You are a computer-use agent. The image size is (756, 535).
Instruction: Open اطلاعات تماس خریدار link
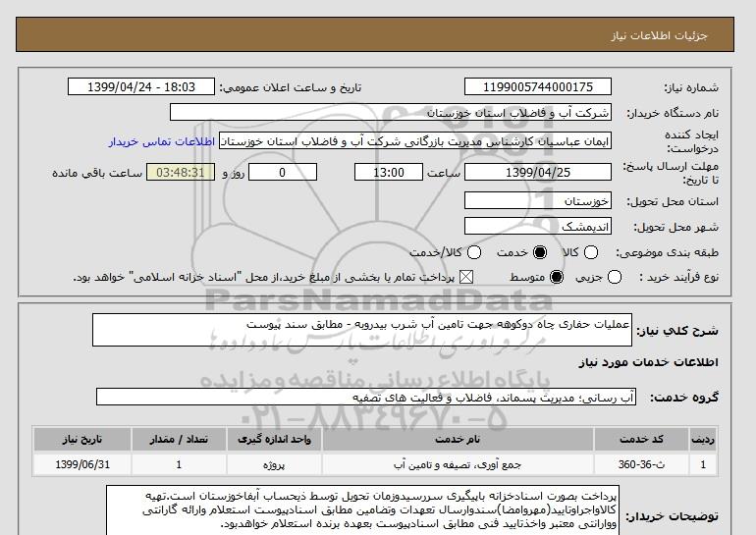pos(162,141)
